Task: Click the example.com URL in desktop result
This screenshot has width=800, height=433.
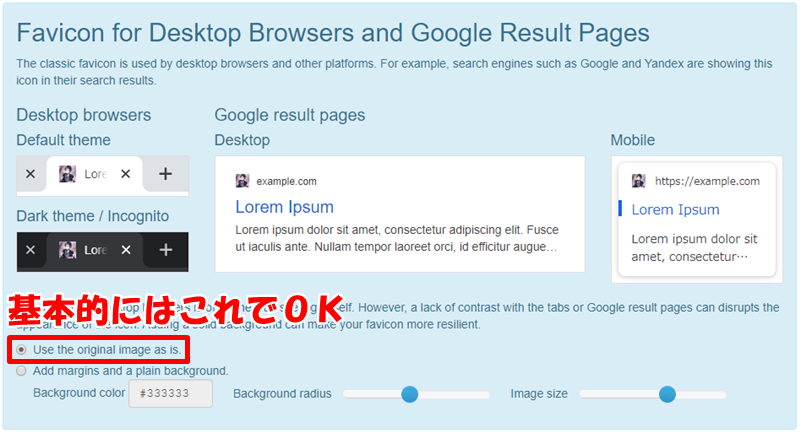Action: pos(286,182)
